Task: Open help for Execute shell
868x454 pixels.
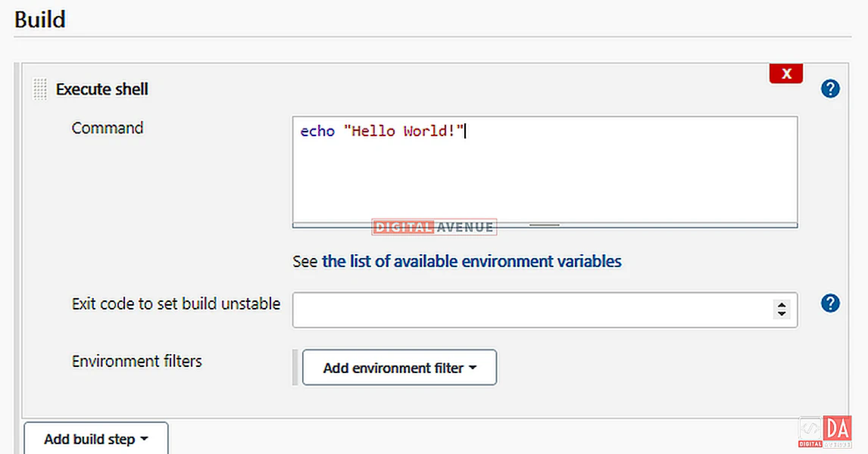Action: (x=830, y=89)
